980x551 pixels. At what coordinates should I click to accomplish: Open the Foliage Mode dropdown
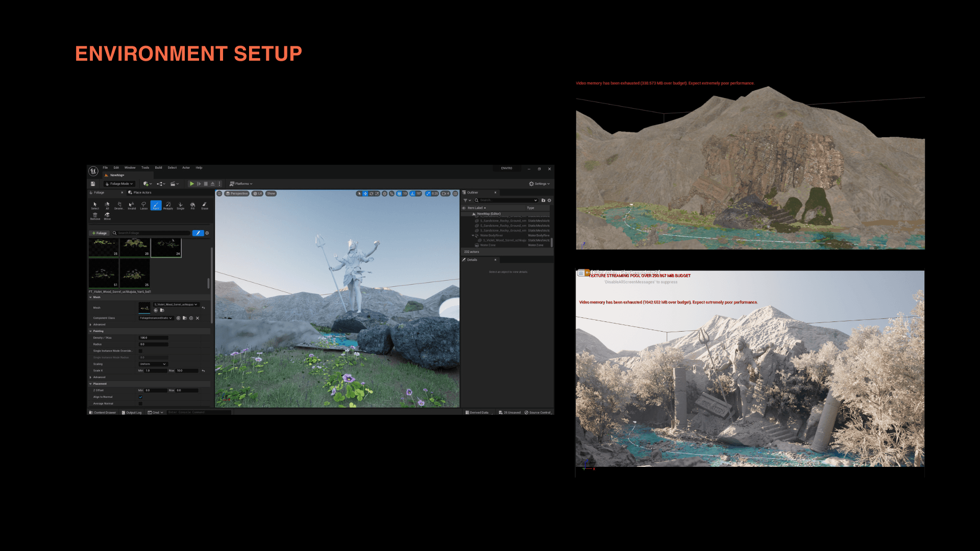pos(119,184)
